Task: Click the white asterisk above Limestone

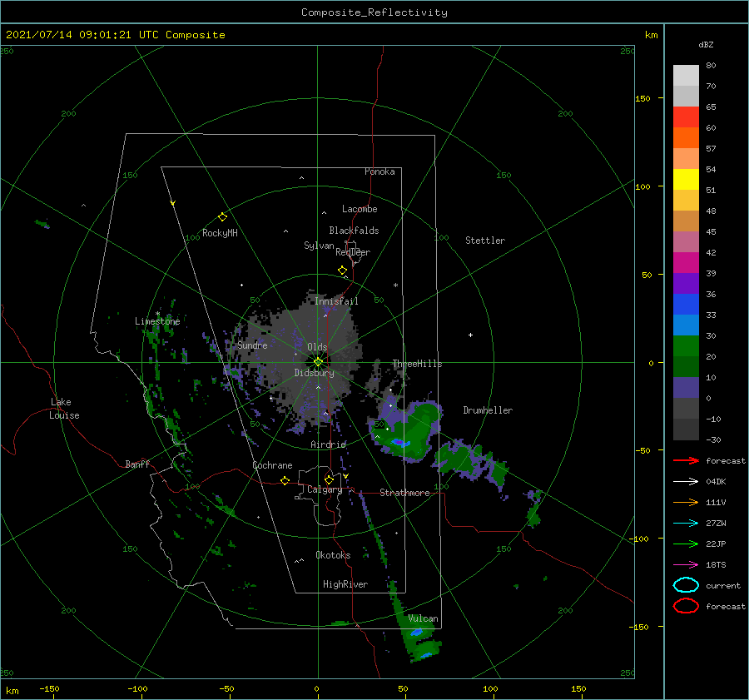Action: pos(157,314)
